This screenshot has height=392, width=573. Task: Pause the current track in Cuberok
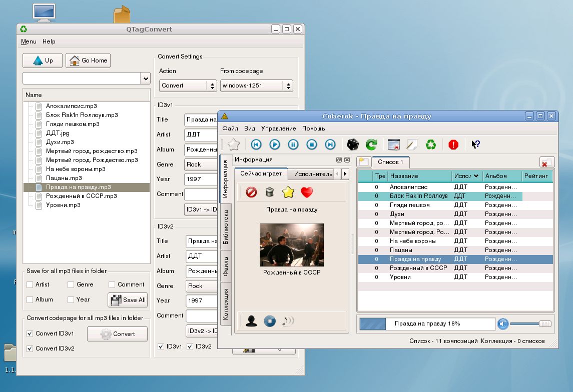coord(293,144)
